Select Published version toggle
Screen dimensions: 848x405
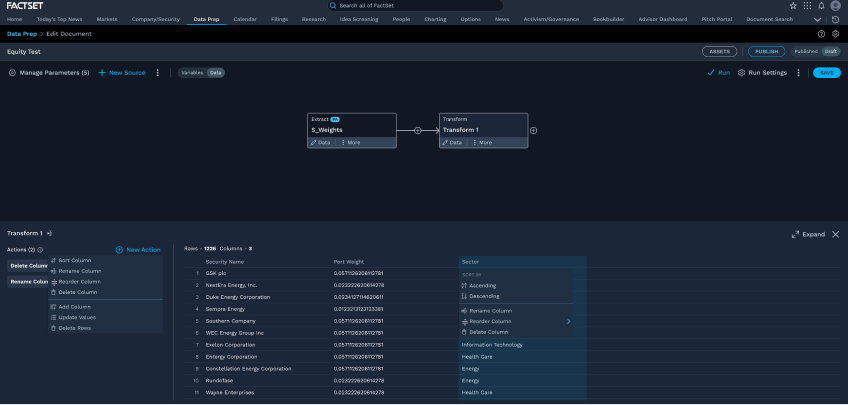click(x=806, y=51)
